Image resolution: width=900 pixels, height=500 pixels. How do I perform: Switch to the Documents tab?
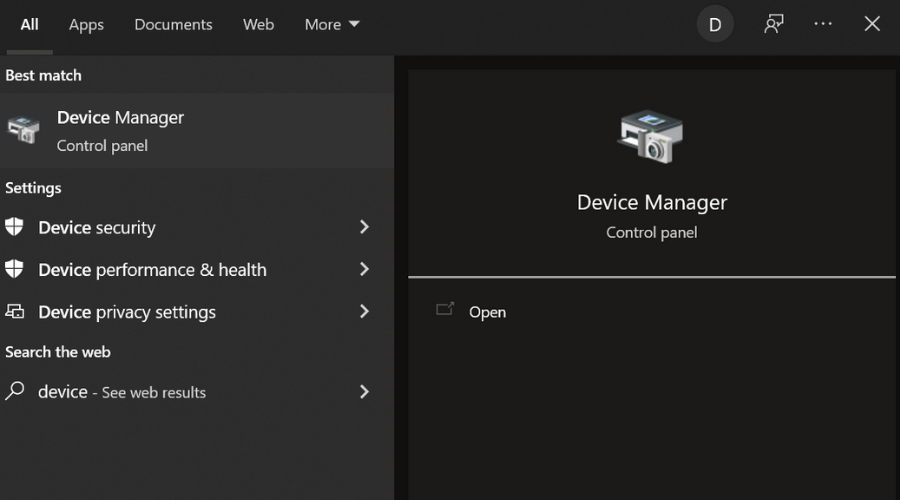point(173,24)
